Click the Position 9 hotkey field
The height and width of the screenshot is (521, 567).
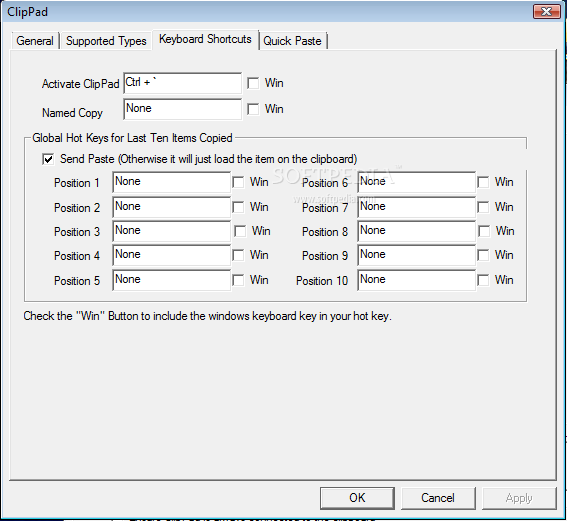tap(417, 255)
